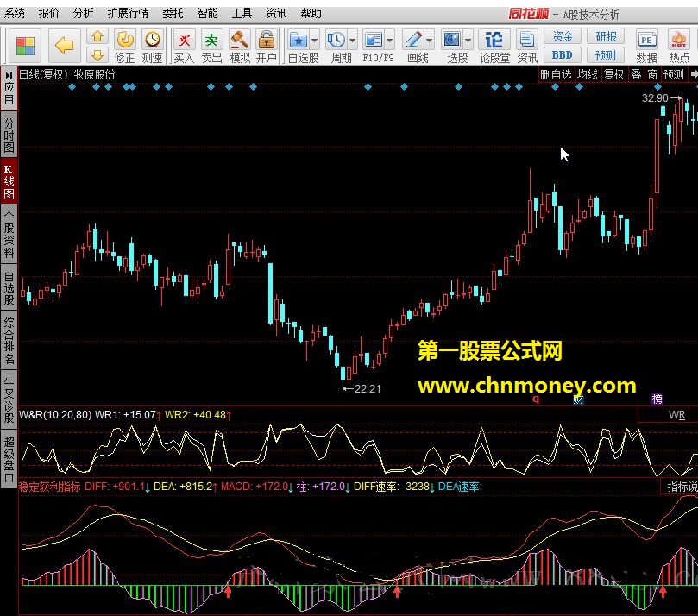Click the 资金 button

coord(563,36)
